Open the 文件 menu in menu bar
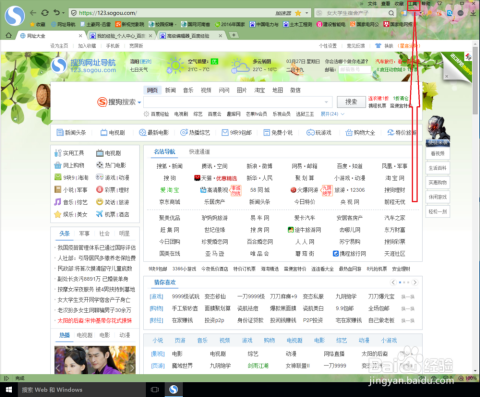 tap(372, 4)
